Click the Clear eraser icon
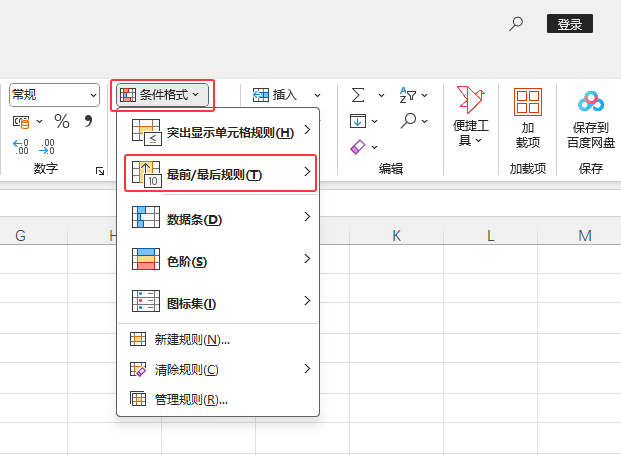The image size is (621, 455). pyautogui.click(x=358, y=147)
